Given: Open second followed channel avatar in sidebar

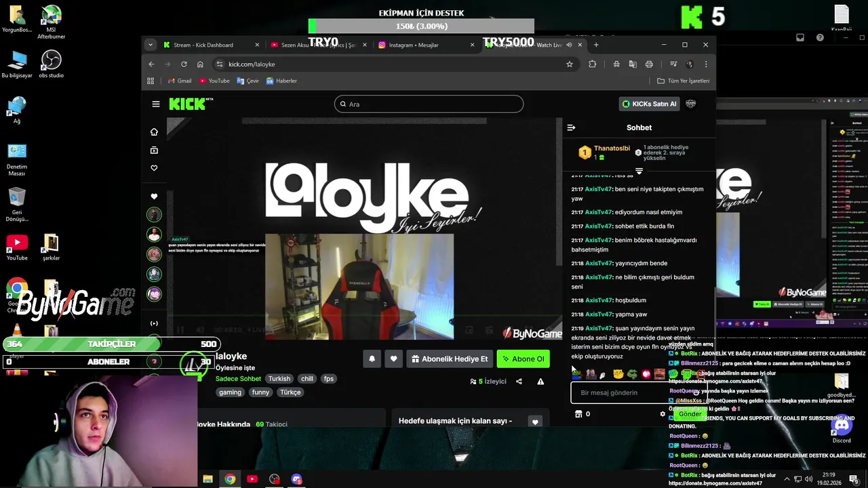Looking at the screenshot, I should point(154,235).
